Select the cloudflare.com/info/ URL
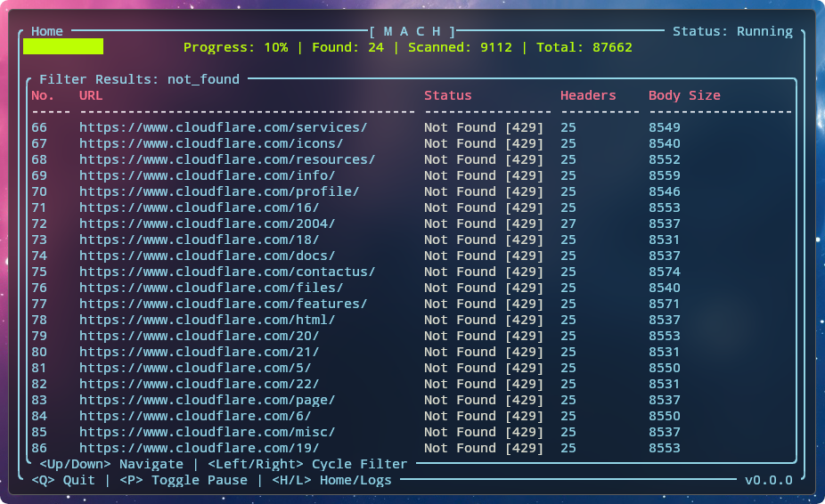This screenshot has width=825, height=504. (x=208, y=175)
